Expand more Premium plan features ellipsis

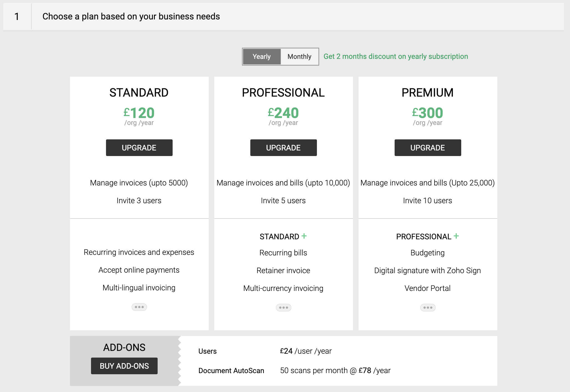coord(428,308)
